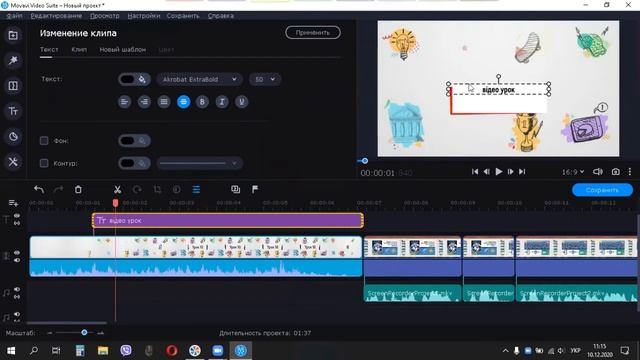Toggle italic text formatting
The image size is (640, 360).
pos(222,102)
